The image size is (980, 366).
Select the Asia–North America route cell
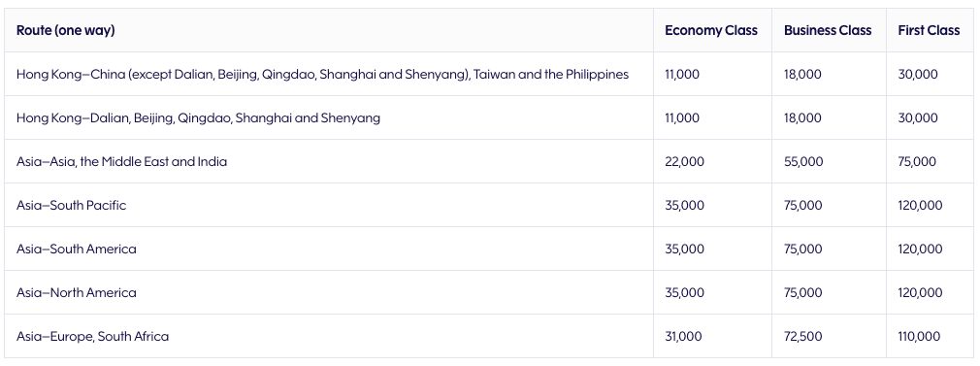click(77, 293)
